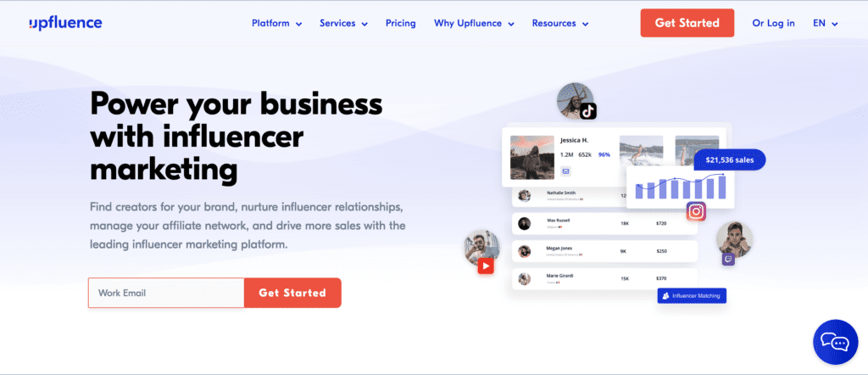
Task: Click the $21,536 sales label
Action: click(730, 160)
